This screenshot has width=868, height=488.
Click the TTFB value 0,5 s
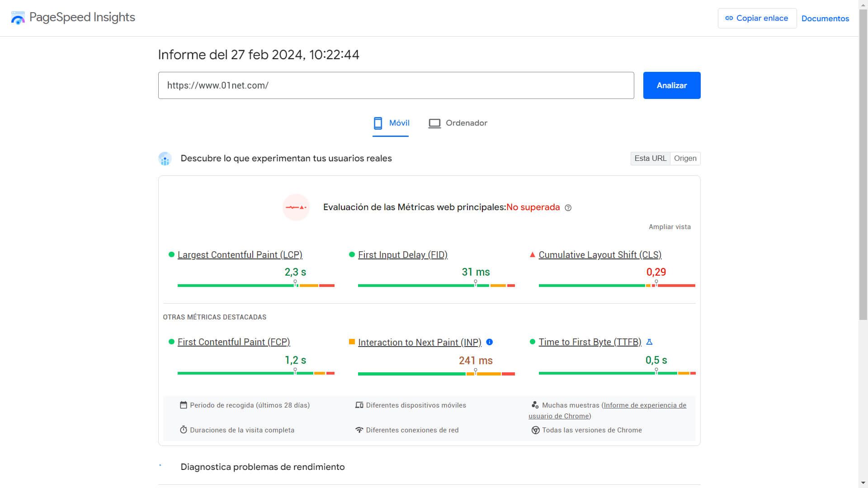coord(656,360)
